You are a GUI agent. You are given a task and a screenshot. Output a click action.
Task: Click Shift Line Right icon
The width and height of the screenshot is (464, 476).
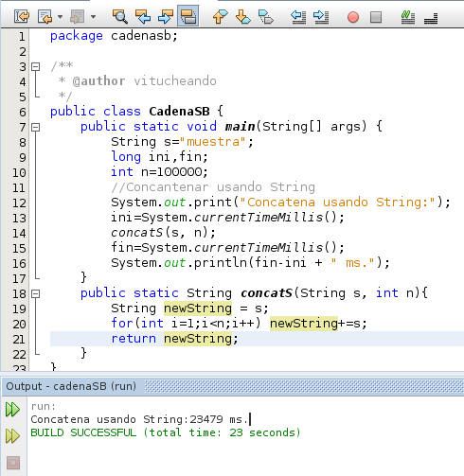pyautogui.click(x=321, y=16)
